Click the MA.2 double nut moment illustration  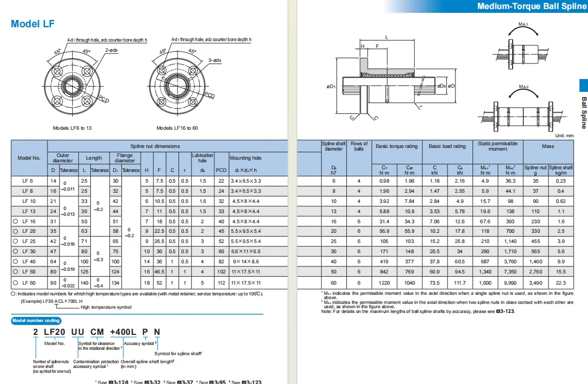[523, 108]
